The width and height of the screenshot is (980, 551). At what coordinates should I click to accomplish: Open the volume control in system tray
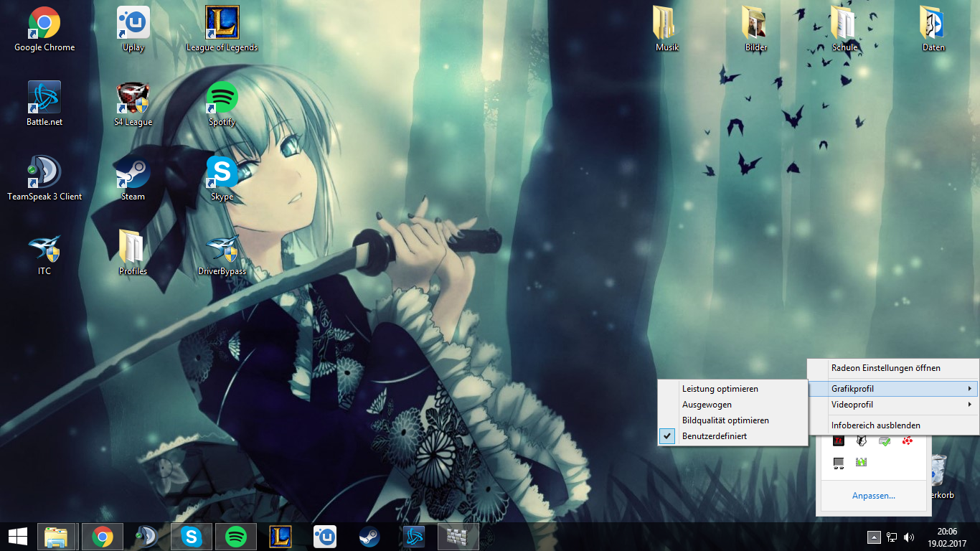click(x=909, y=537)
